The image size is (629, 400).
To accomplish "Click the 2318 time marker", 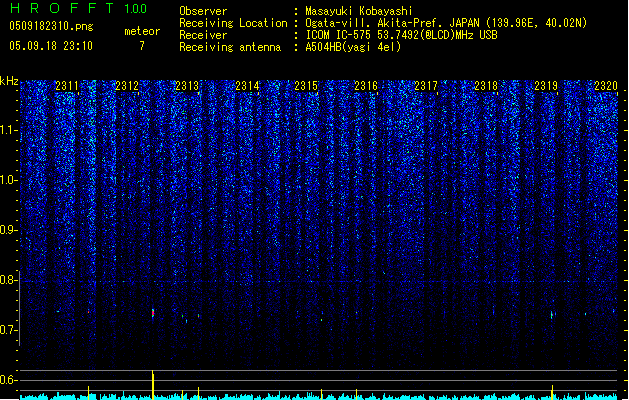I will [486, 86].
